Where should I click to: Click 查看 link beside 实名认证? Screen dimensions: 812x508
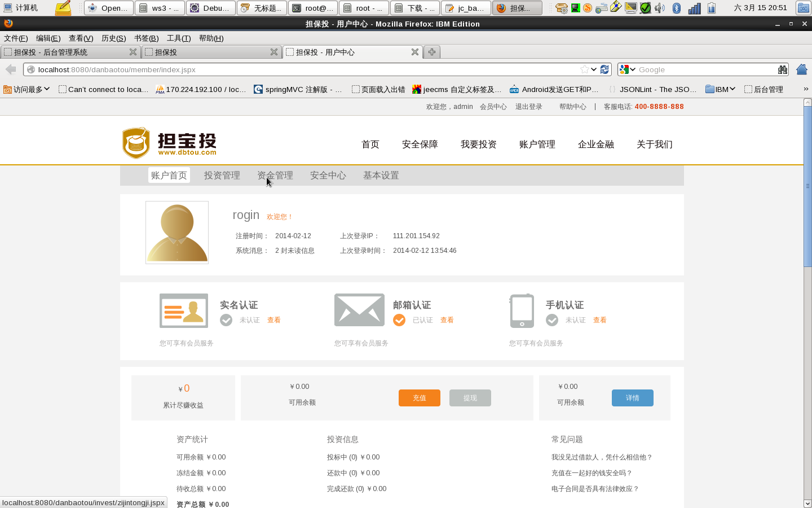point(274,320)
